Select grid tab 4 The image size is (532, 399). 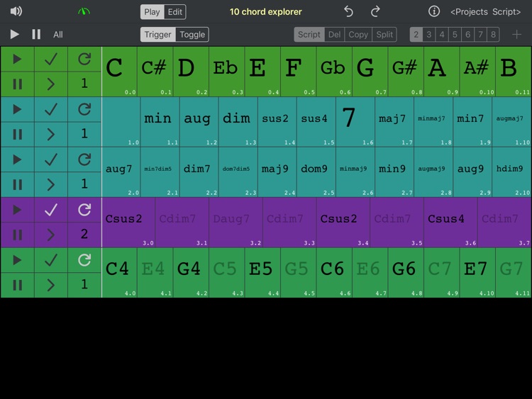point(442,34)
